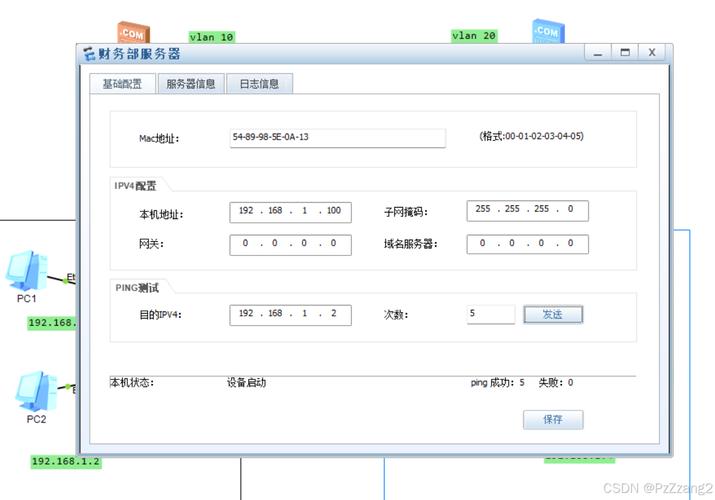The image size is (715, 500).
Task: Click the 保存 button
Action: click(553, 420)
